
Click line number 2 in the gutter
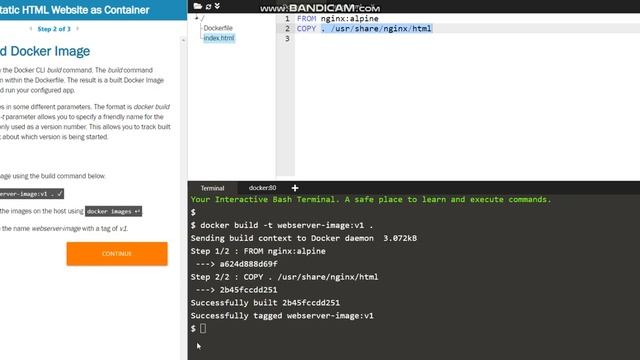click(287, 28)
